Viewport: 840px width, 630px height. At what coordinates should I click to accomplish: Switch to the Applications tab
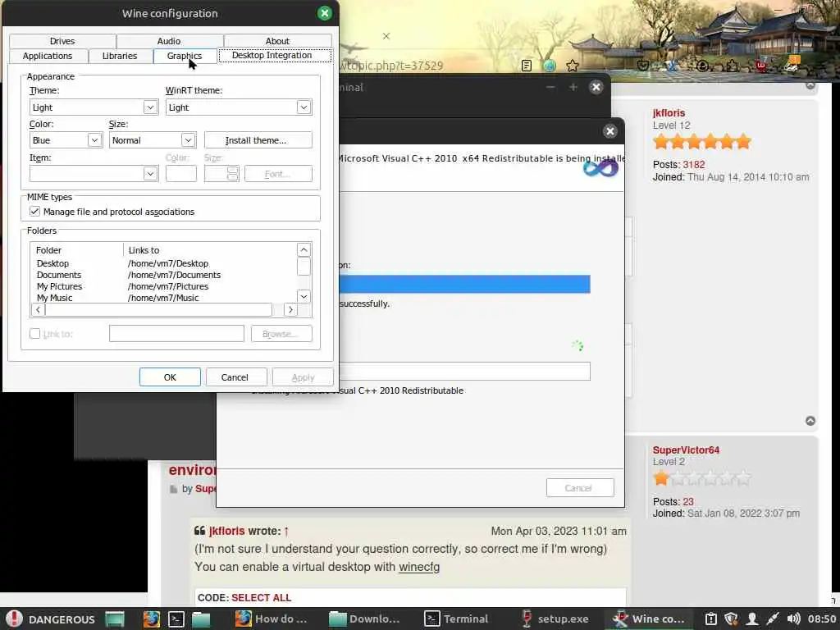pos(47,56)
